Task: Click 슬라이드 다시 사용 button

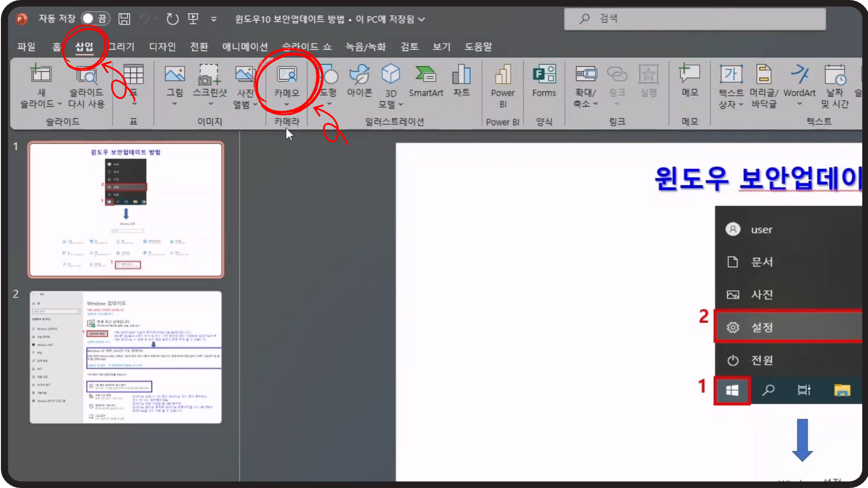Action: (86, 86)
